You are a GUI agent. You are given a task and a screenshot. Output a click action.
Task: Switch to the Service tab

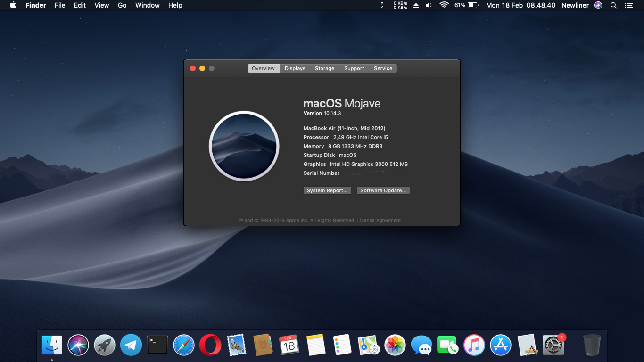click(383, 68)
